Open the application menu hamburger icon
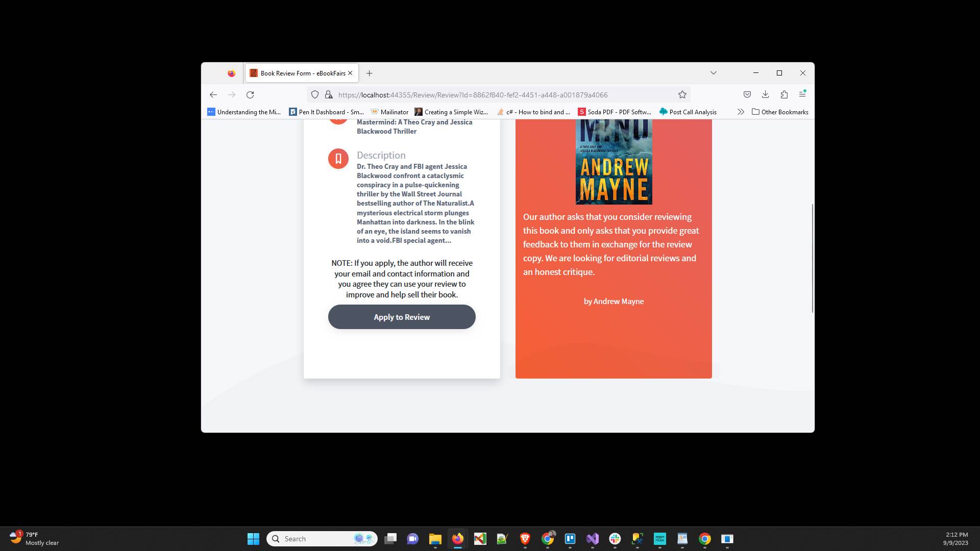This screenshot has height=551, width=980. pos(802,95)
